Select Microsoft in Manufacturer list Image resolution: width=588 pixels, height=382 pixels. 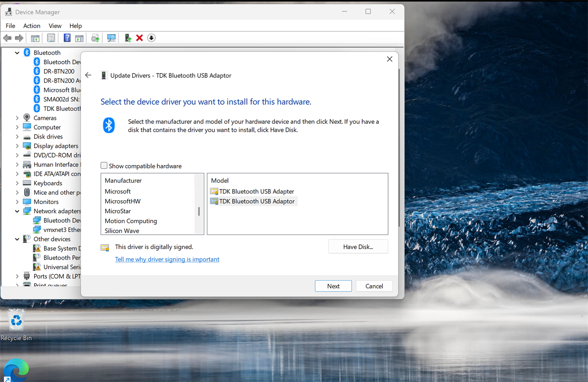[118, 191]
